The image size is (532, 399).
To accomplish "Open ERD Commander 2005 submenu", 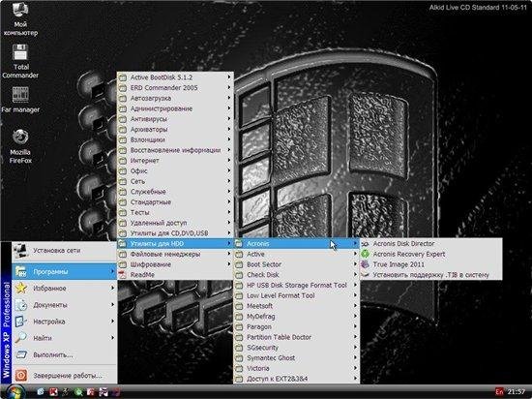I will (x=175, y=87).
